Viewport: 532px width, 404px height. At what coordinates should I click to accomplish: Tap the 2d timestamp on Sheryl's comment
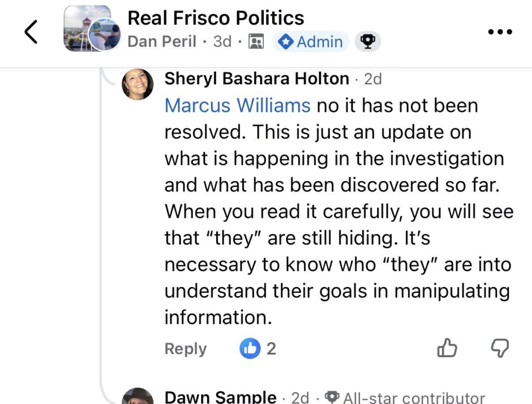click(x=373, y=79)
